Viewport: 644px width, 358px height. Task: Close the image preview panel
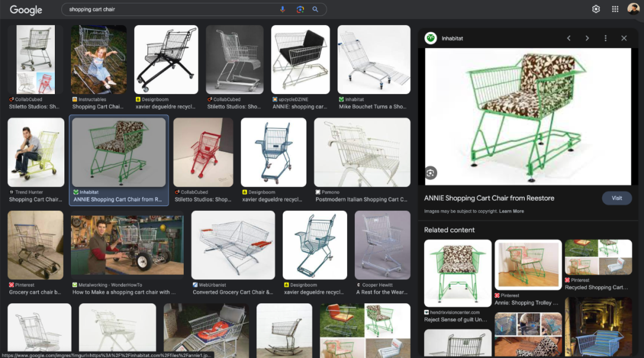pos(624,38)
